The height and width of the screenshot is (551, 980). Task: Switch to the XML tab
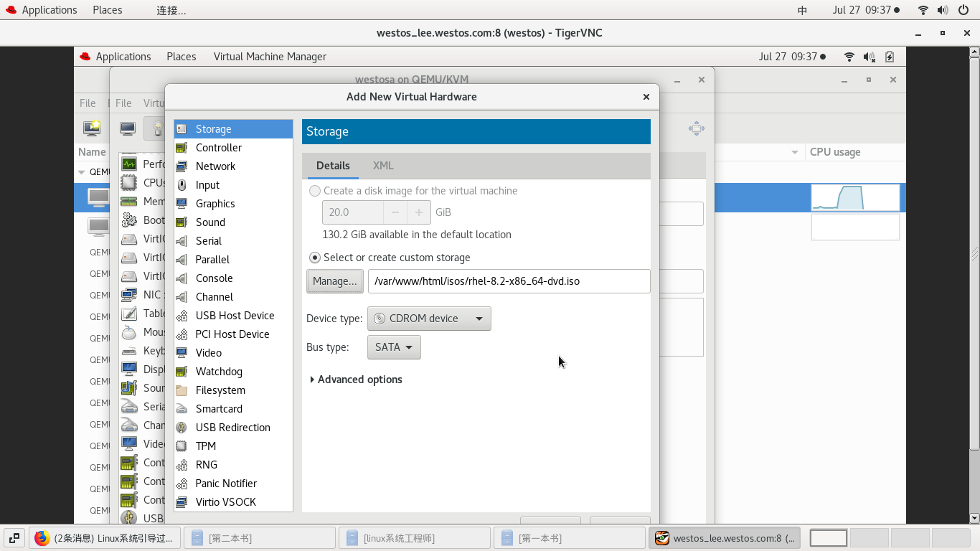(x=383, y=166)
